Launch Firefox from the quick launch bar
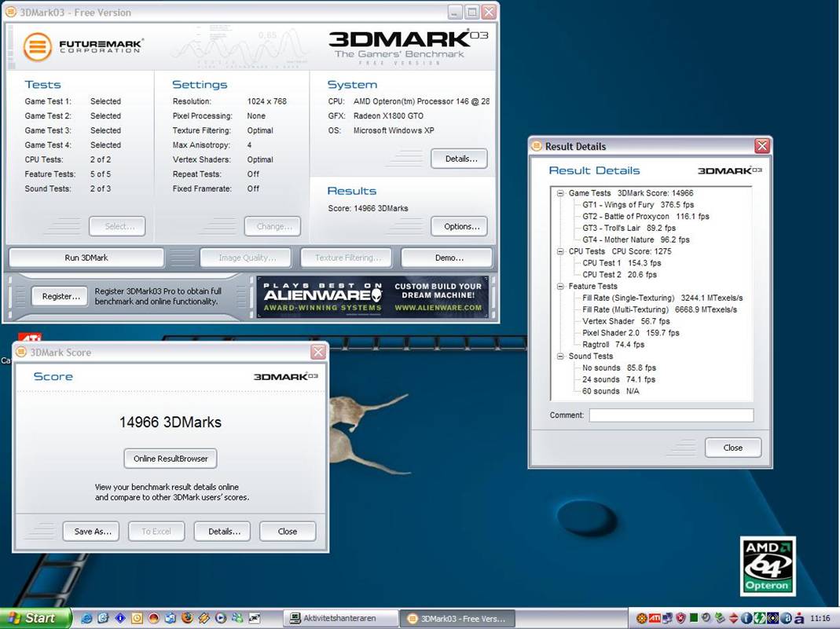The image size is (840, 629). tap(188, 618)
